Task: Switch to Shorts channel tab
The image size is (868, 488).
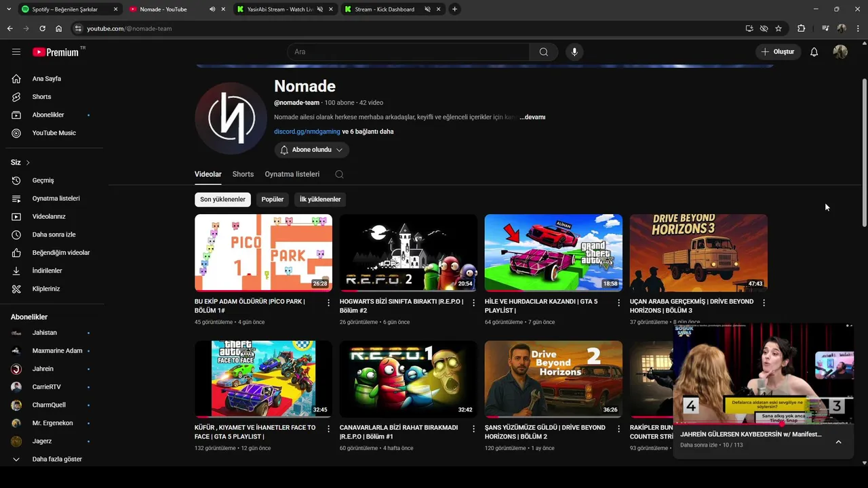Action: coord(243,174)
